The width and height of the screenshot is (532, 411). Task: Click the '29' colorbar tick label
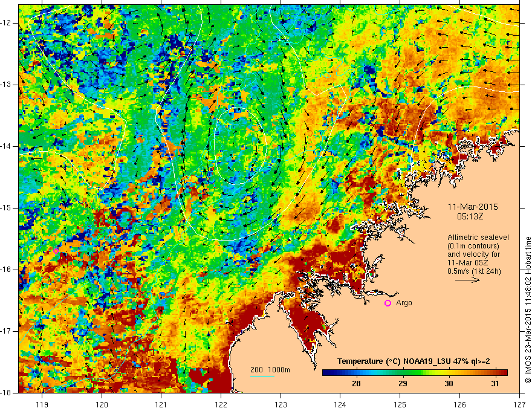(x=403, y=384)
